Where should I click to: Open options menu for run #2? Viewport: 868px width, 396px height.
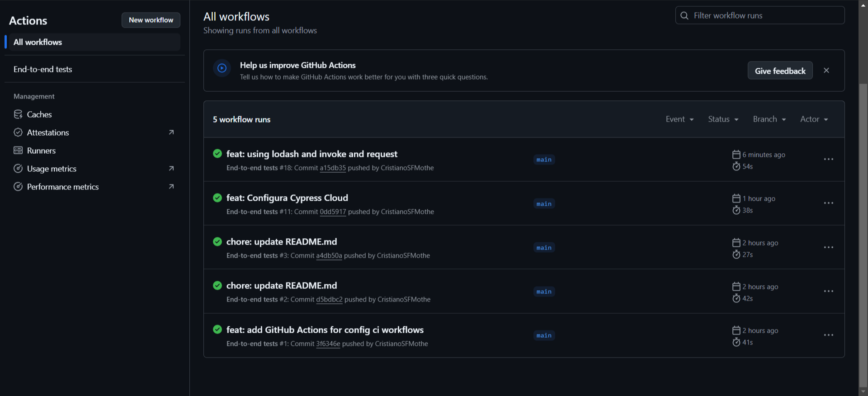point(829,291)
